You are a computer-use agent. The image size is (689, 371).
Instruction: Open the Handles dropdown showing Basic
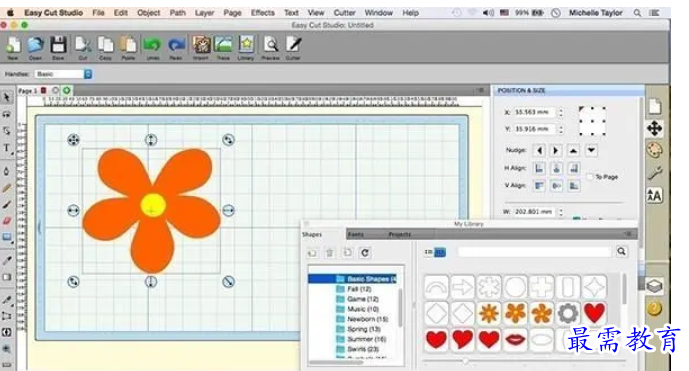coord(64,74)
